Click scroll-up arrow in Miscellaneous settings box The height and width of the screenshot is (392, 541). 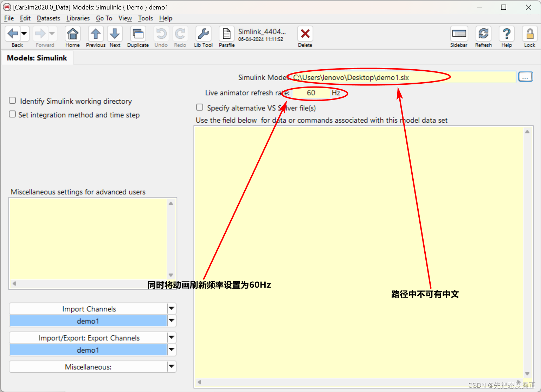tap(171, 203)
